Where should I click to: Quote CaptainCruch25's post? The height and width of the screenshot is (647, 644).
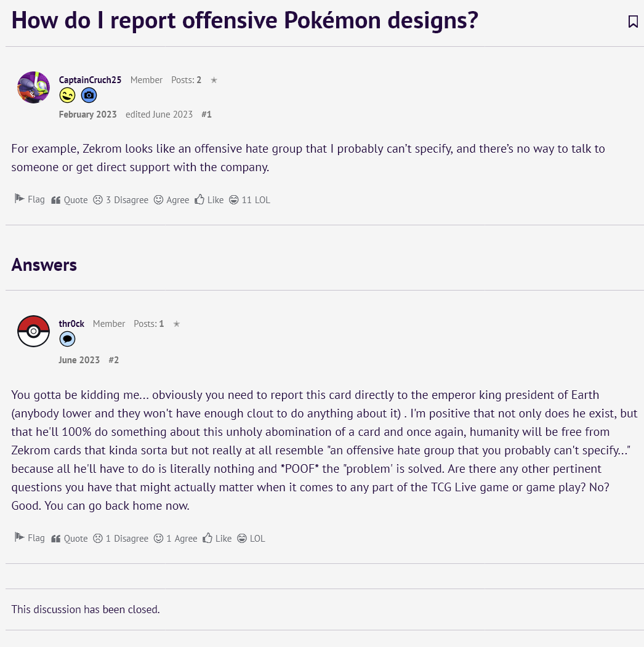(x=70, y=200)
